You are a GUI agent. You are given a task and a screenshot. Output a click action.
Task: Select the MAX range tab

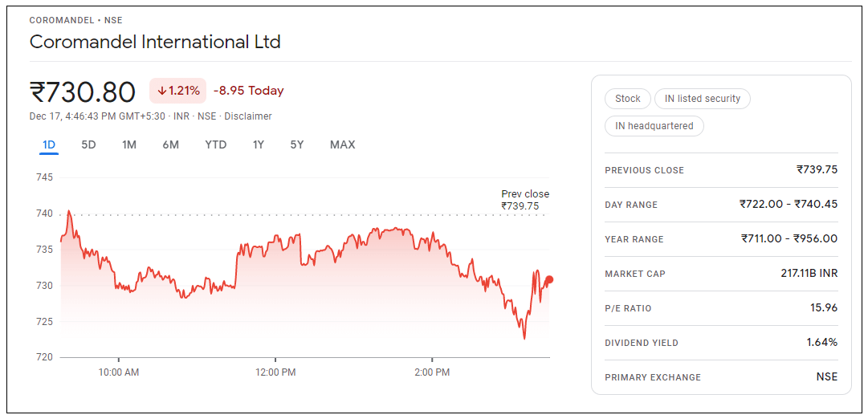click(x=342, y=144)
